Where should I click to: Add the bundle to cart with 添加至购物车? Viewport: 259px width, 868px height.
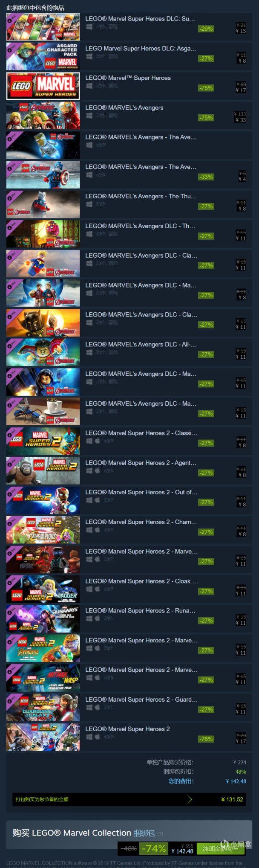click(x=220, y=848)
